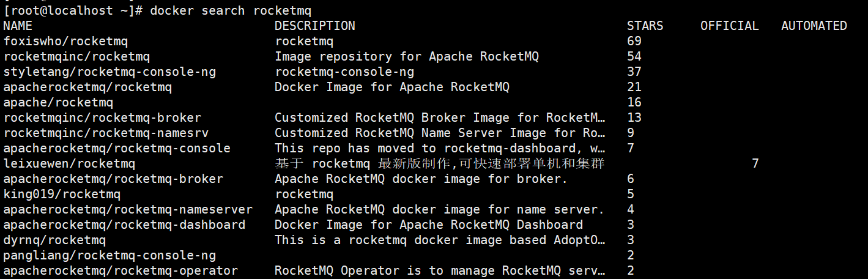Click 'Docker Image for Apache RocketMQ Dashboard' description

(x=429, y=225)
